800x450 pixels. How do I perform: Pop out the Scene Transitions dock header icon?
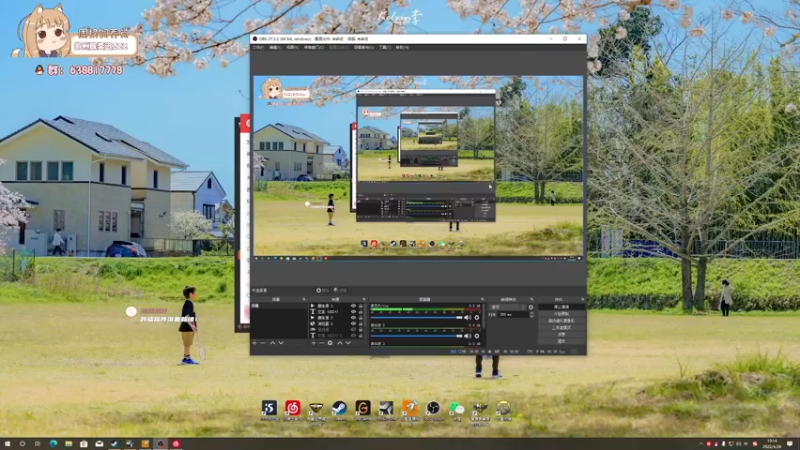click(532, 299)
